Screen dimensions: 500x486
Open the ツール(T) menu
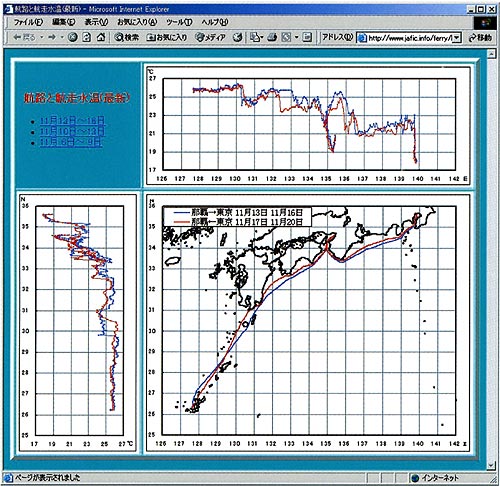pos(179,22)
